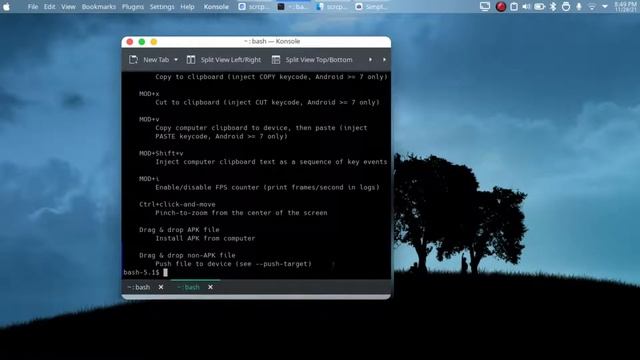Open the Help menu
Screen dimensions: 640x360
click(x=187, y=7)
